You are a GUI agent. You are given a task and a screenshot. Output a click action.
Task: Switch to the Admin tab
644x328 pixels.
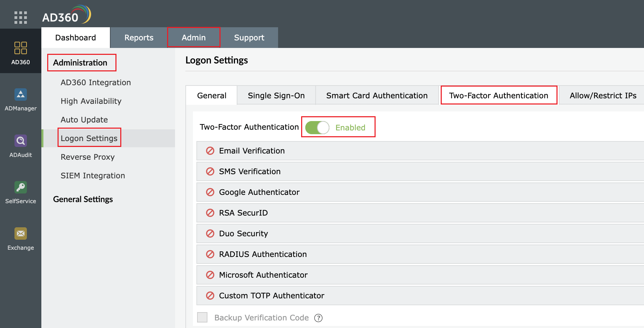pos(194,37)
